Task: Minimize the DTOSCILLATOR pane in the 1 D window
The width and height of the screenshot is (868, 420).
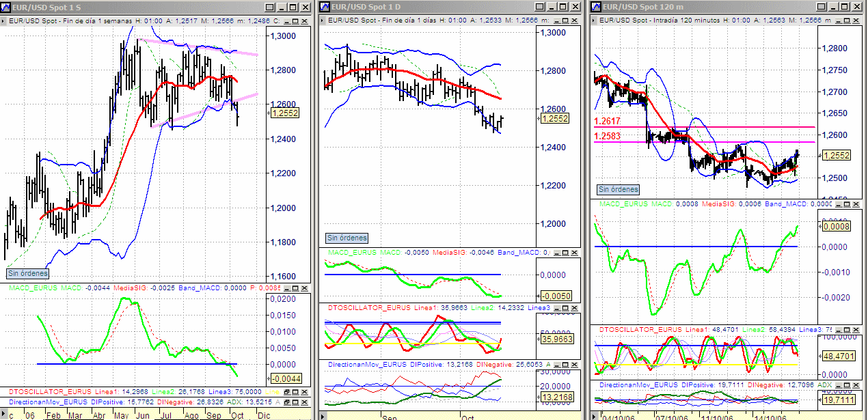Action: click(557, 308)
